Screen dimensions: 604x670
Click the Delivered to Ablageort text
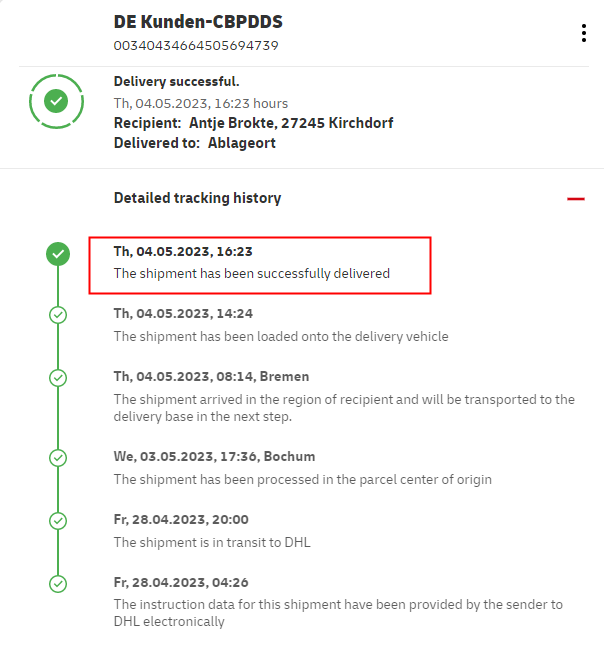click(194, 143)
